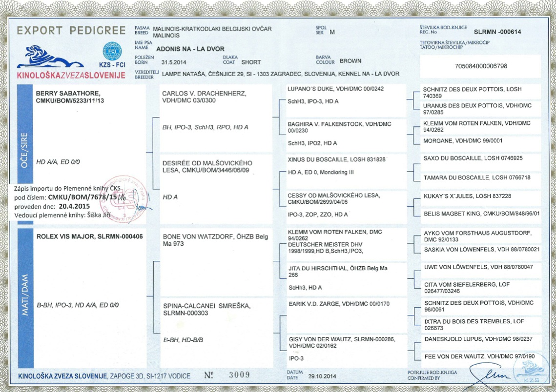
Task: Click registration number SLRMN -000614
Action: (497, 32)
